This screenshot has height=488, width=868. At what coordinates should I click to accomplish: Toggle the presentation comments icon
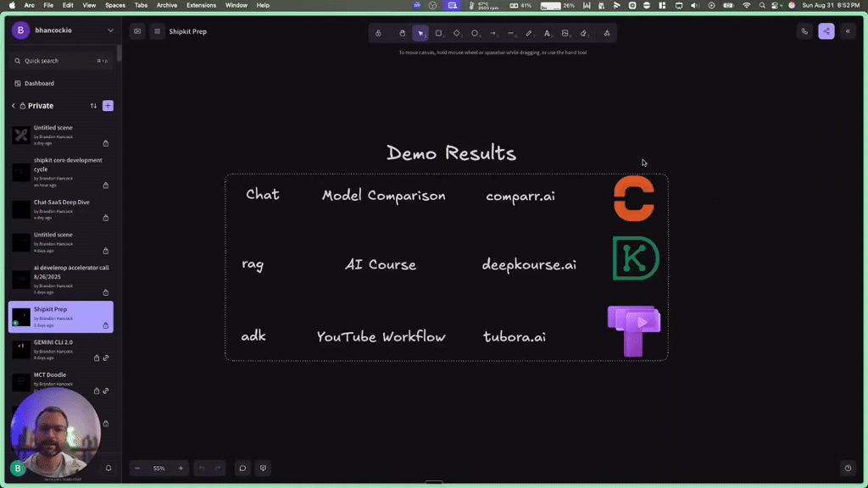263,468
